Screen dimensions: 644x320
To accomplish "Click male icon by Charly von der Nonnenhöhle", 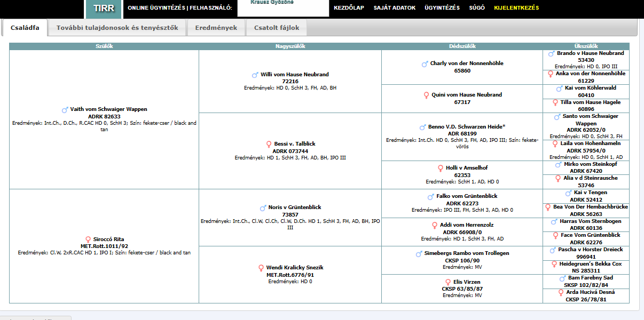I will [425, 64].
